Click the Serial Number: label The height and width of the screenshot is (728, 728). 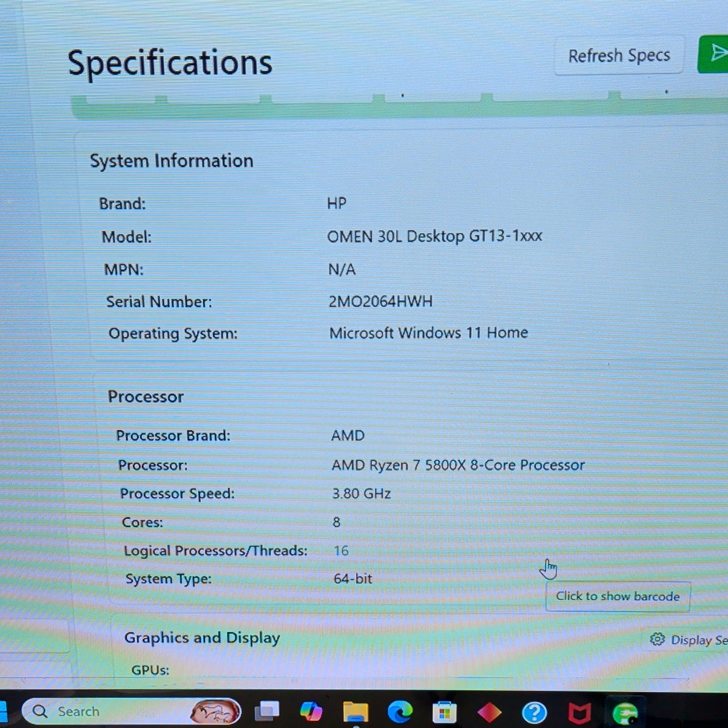coord(159,302)
